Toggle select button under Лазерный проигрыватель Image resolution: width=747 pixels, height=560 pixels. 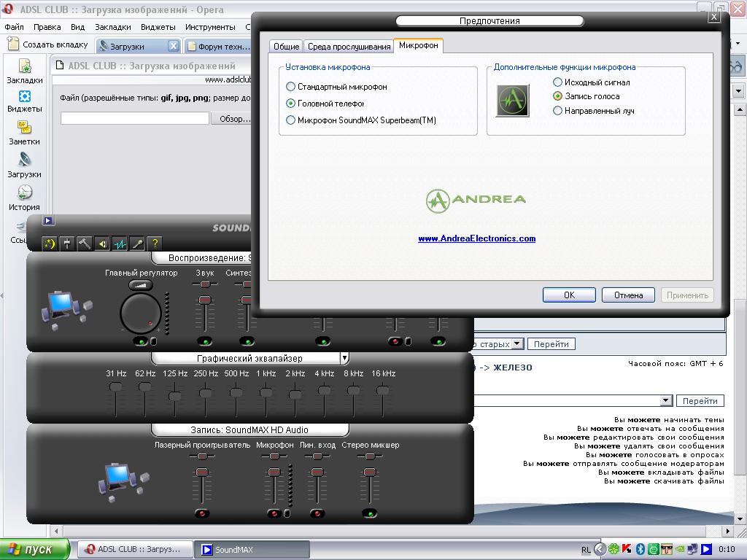tap(202, 513)
